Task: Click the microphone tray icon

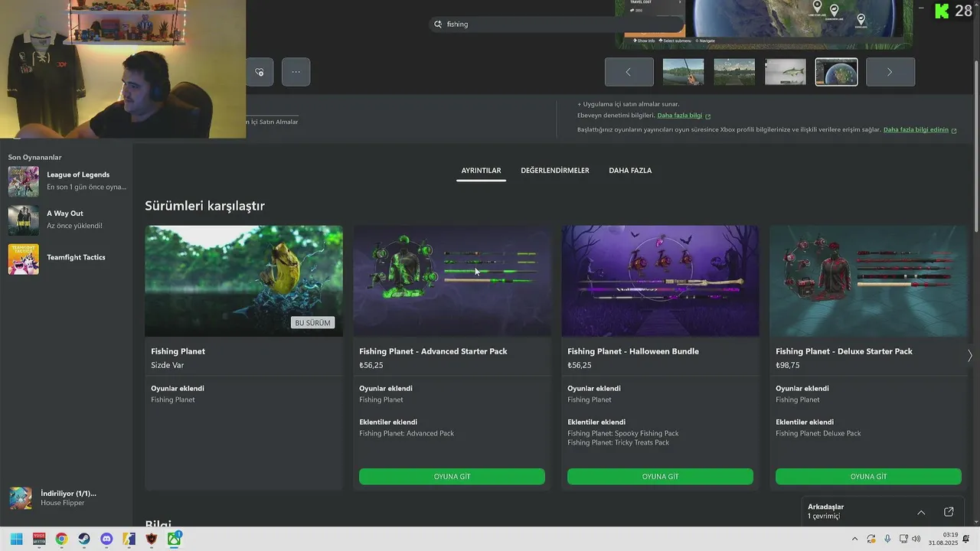Action: pos(887,539)
